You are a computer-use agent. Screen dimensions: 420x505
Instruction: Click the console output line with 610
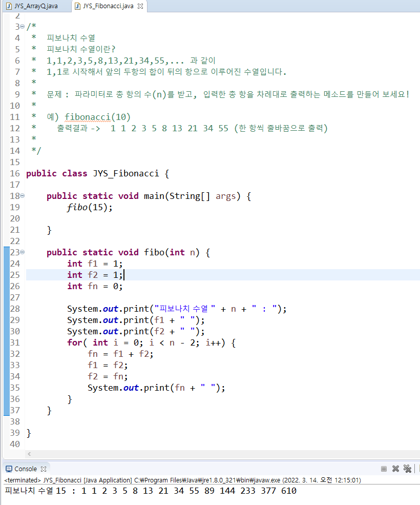click(151, 491)
